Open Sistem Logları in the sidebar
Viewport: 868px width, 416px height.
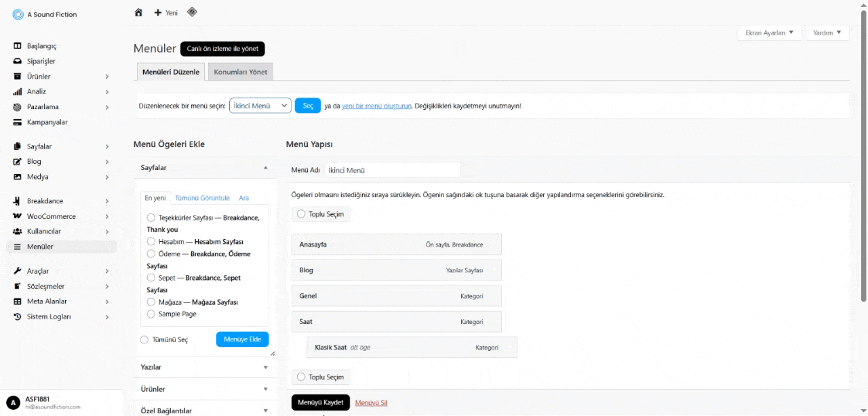(x=49, y=316)
